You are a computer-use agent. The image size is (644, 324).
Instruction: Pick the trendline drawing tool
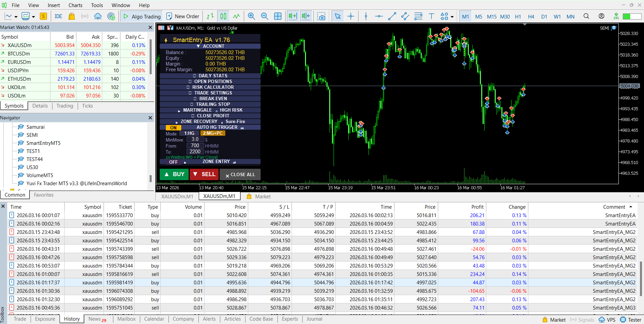tap(392, 16)
